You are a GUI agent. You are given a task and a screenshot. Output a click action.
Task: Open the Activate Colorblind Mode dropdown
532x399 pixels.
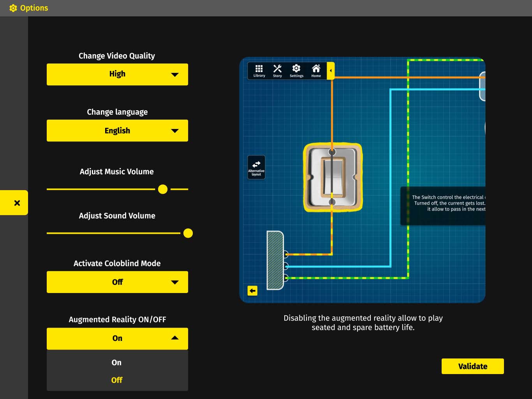pos(117,282)
